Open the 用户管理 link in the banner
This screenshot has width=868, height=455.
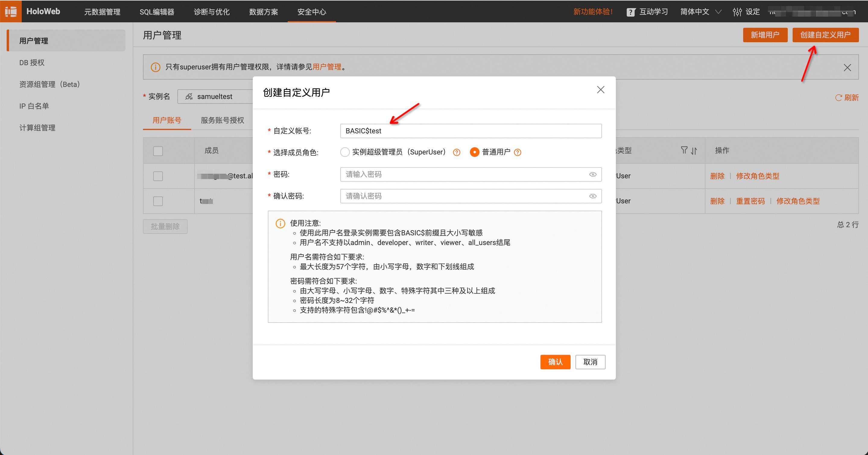click(327, 67)
